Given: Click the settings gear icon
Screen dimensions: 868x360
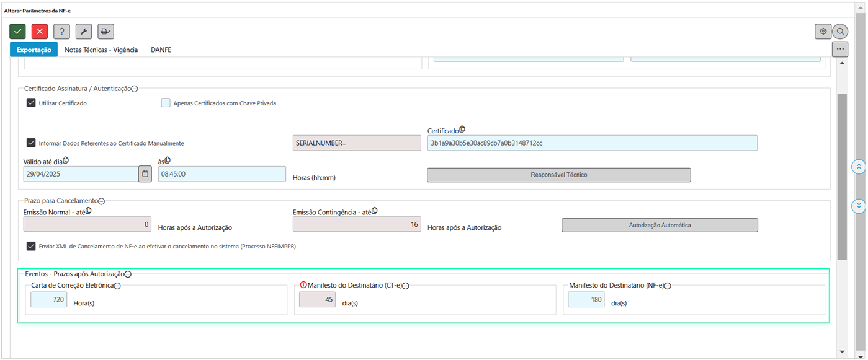Looking at the screenshot, I should 823,32.
